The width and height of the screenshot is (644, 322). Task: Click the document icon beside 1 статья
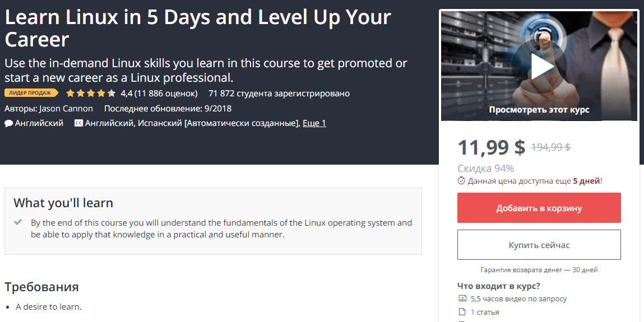tap(462, 312)
